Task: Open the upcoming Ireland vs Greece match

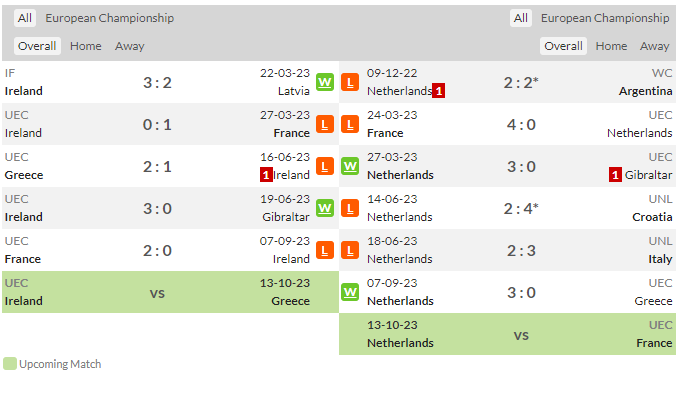Action: point(170,292)
